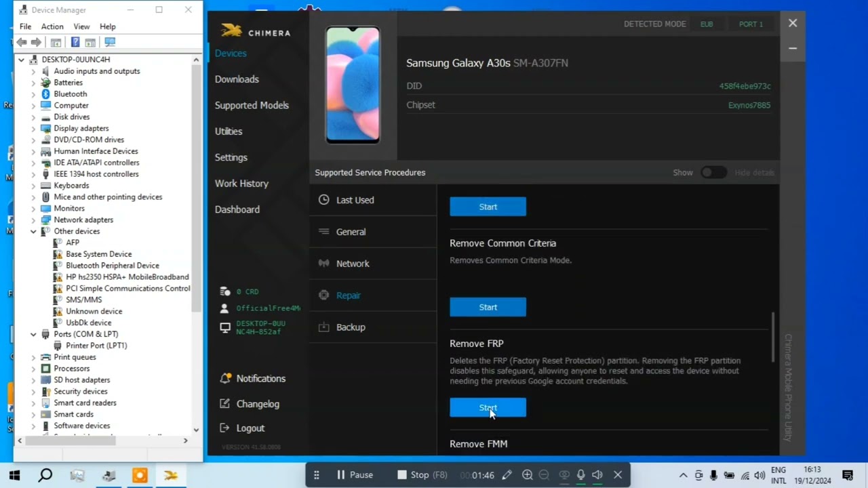Expand the Display adapters node
The height and width of the screenshot is (488, 868).
click(33, 129)
